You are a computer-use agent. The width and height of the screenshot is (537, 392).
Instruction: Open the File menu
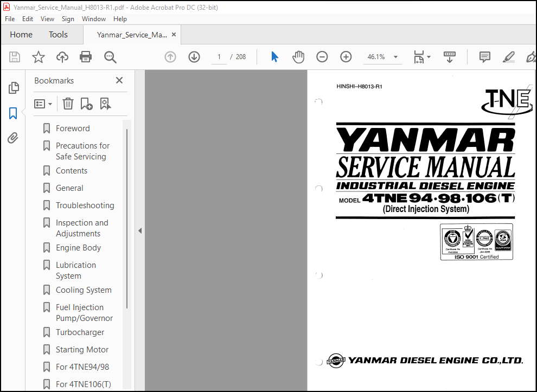(10, 19)
